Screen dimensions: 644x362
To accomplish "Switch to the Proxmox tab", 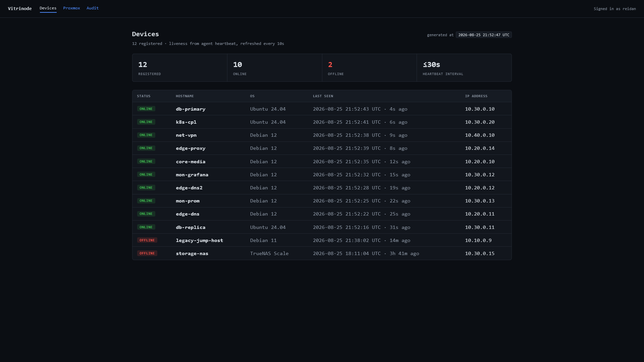I will [x=71, y=8].
